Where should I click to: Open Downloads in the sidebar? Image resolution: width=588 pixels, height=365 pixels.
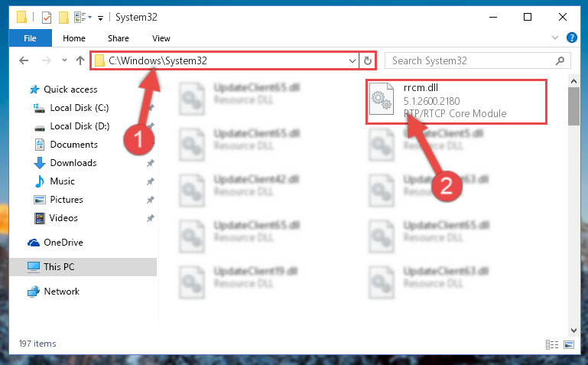(73, 163)
